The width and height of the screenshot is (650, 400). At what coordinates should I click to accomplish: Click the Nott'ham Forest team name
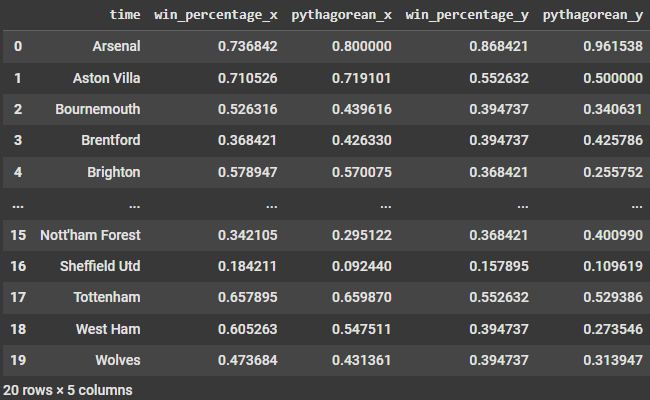click(x=90, y=235)
